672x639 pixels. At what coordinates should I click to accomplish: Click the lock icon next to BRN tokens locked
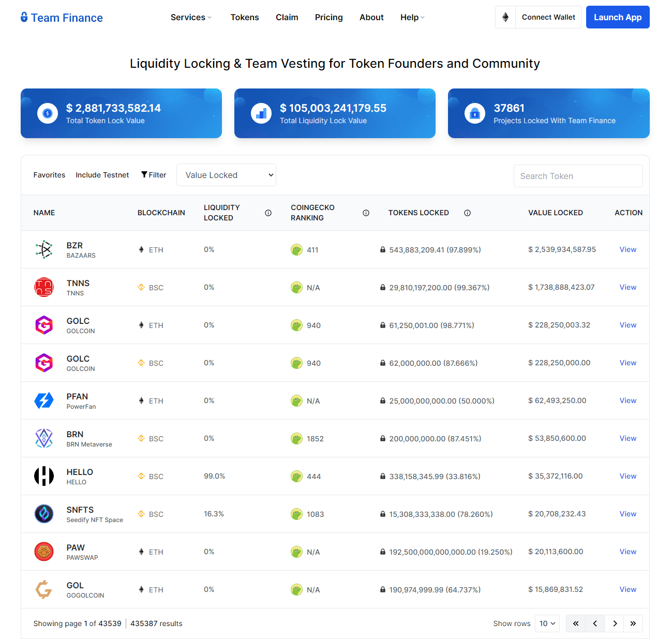[x=382, y=438]
